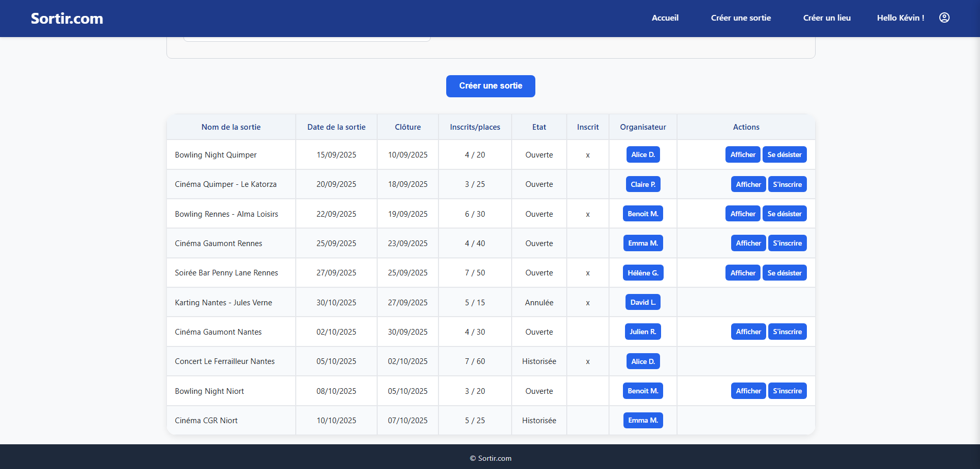Click the Sortir.com logo
This screenshot has height=469, width=980.
click(x=67, y=19)
